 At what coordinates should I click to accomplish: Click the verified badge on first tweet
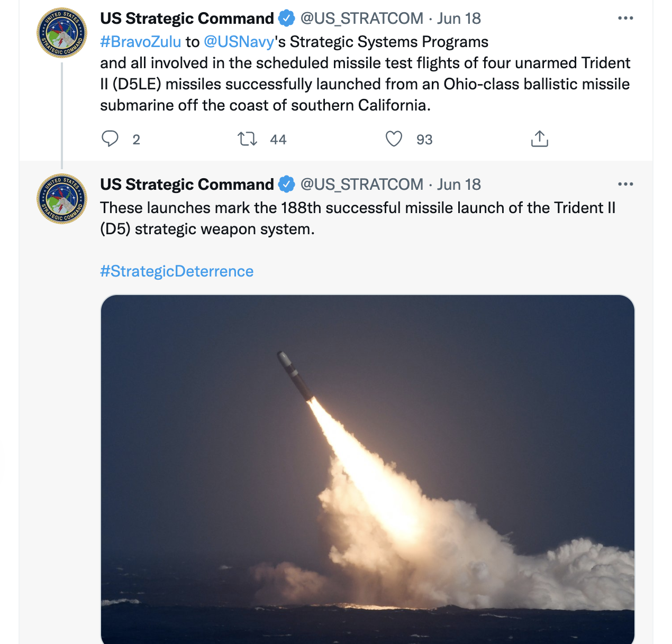tap(286, 19)
